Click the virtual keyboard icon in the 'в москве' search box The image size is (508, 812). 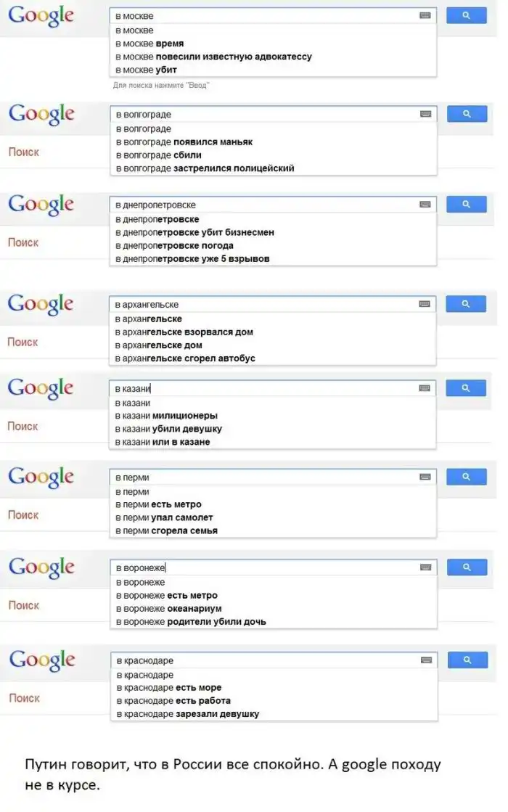coord(425,15)
